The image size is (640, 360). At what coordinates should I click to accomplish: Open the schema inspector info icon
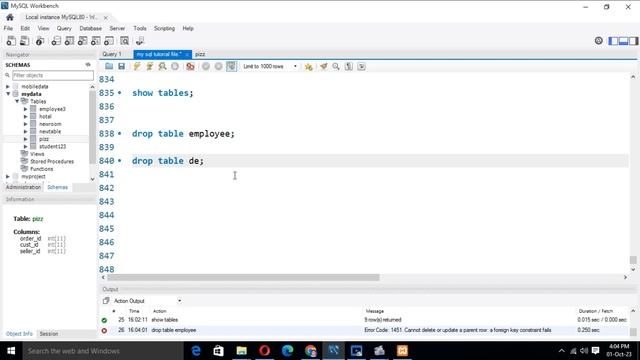pos(40,41)
